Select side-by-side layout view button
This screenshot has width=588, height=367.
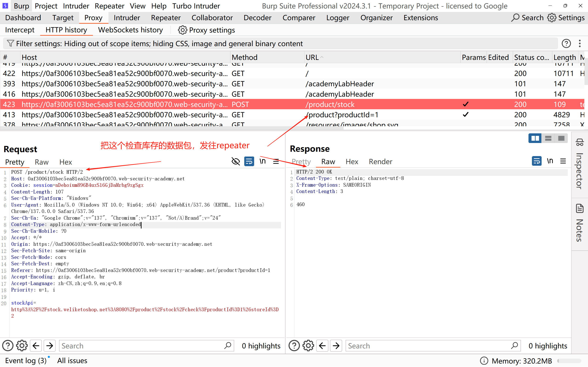pos(535,138)
